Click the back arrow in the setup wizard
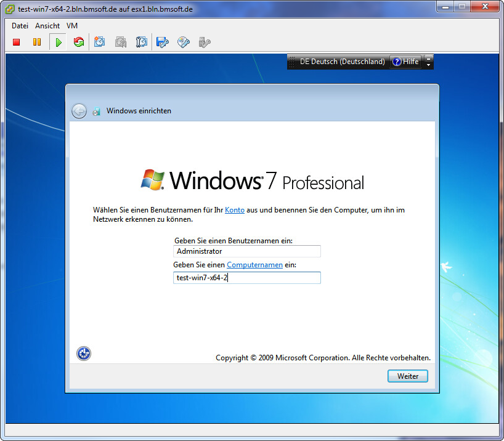 79,111
